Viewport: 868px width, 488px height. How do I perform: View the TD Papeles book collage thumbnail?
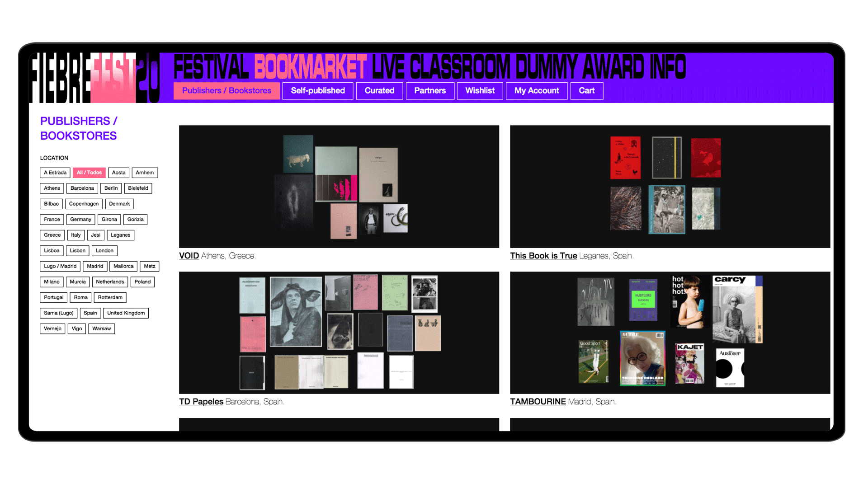[x=339, y=333]
